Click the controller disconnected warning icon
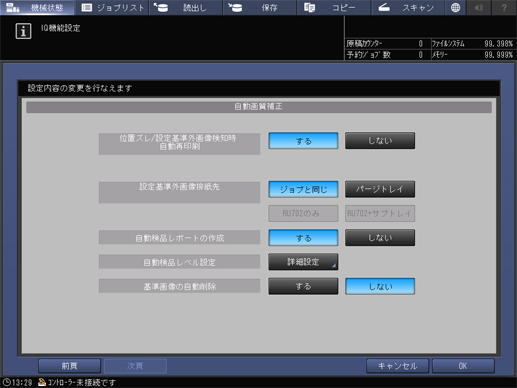Image resolution: width=517 pixels, height=388 pixels. (42, 382)
